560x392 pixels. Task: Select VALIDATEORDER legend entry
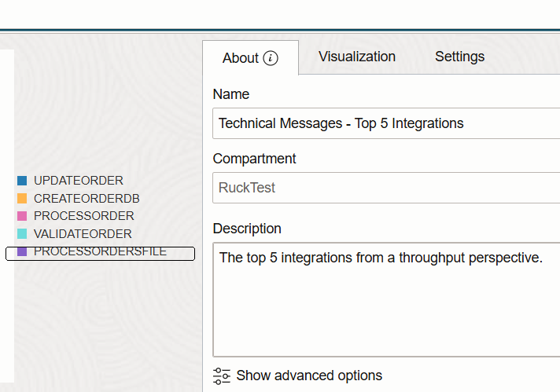point(83,233)
